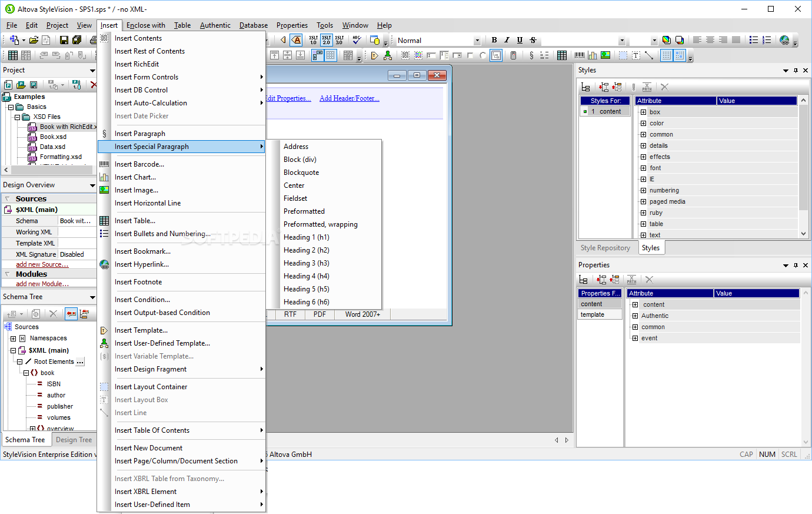Click the numbered list toolbar icon

coord(767,40)
